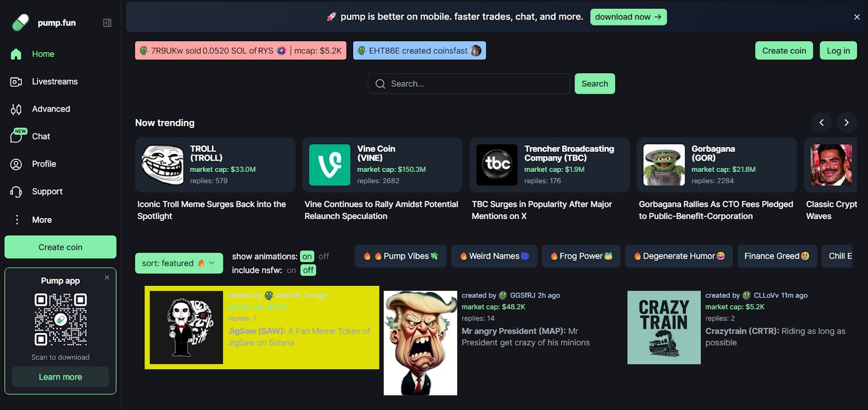The height and width of the screenshot is (410, 868).
Task: Open the TBC Surges in Popularity headline
Action: pyautogui.click(x=541, y=210)
